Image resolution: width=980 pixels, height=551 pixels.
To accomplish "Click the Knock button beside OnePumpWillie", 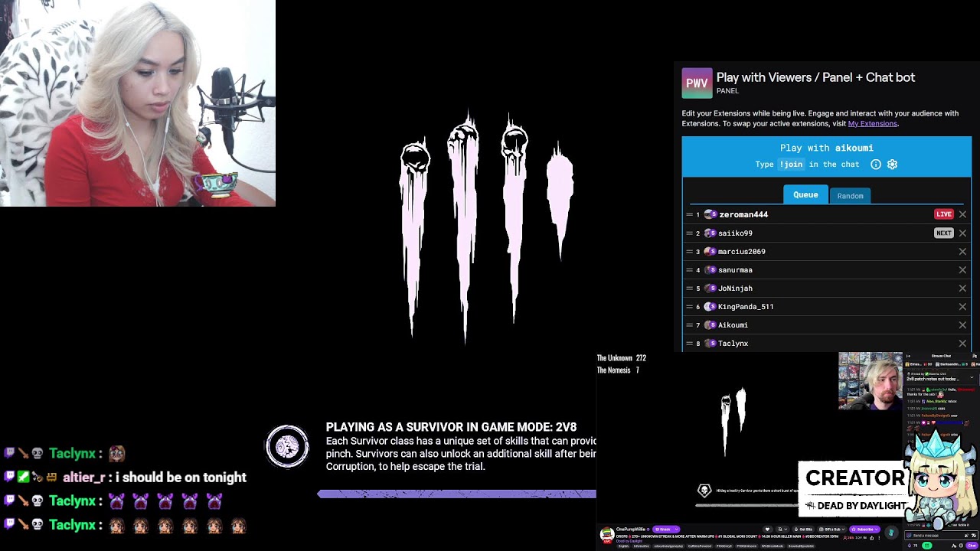I will 665,529.
